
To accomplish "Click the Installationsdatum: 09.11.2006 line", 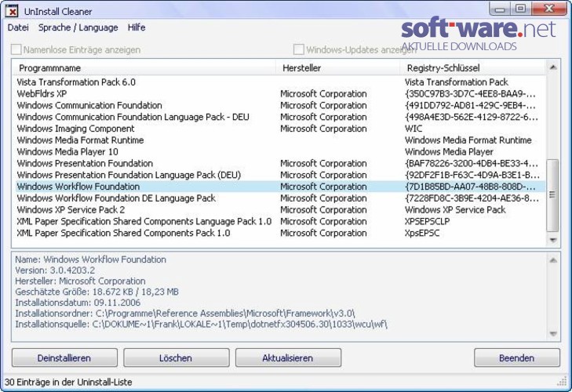I will (78, 303).
